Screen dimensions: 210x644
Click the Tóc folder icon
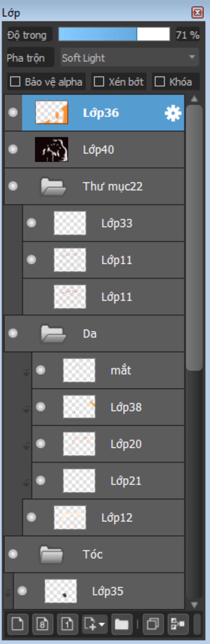coord(51,554)
